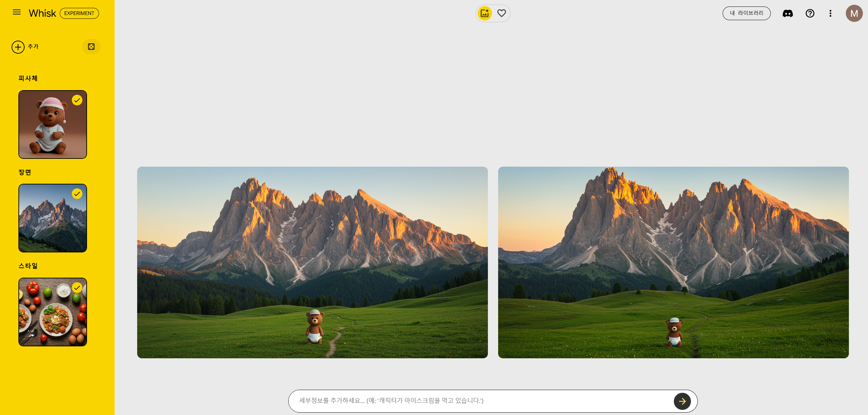The height and width of the screenshot is (415, 868).
Task: Click the Whisk logo text
Action: point(42,13)
